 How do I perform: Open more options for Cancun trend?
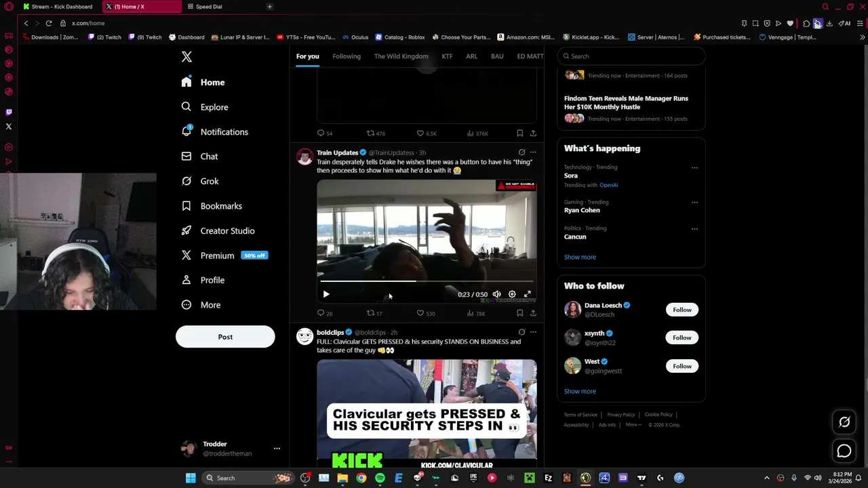tap(694, 228)
